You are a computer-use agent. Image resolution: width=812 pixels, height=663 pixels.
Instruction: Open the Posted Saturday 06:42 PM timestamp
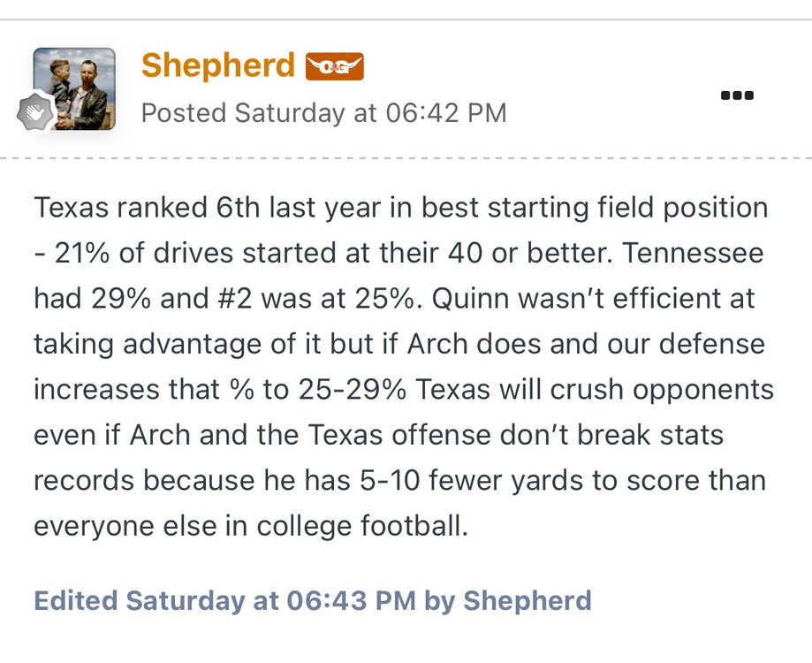[323, 113]
